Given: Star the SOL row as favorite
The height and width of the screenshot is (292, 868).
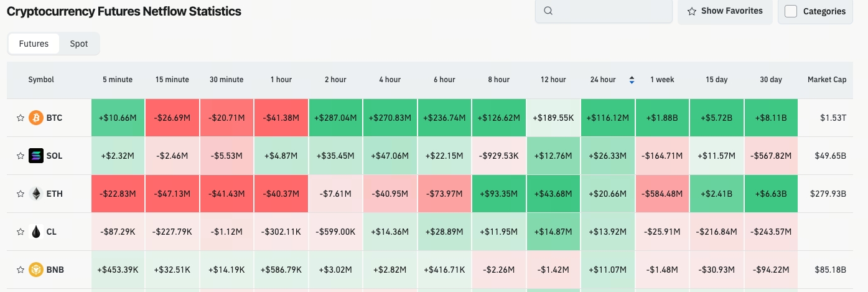Looking at the screenshot, I should pyautogui.click(x=20, y=156).
